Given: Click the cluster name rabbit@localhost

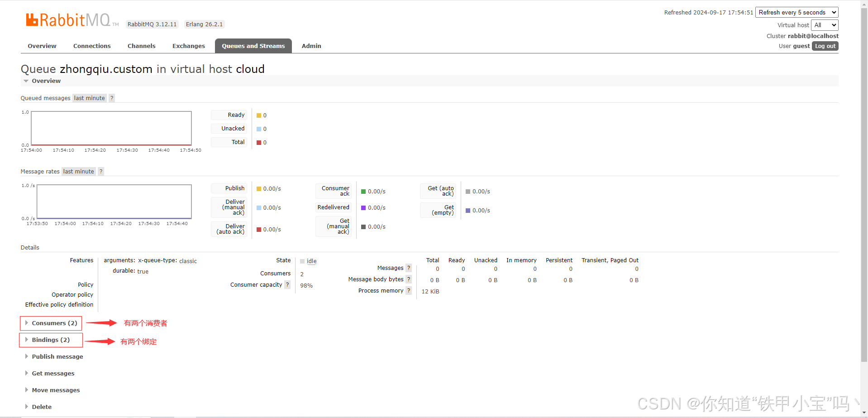Looking at the screenshot, I should coord(813,36).
